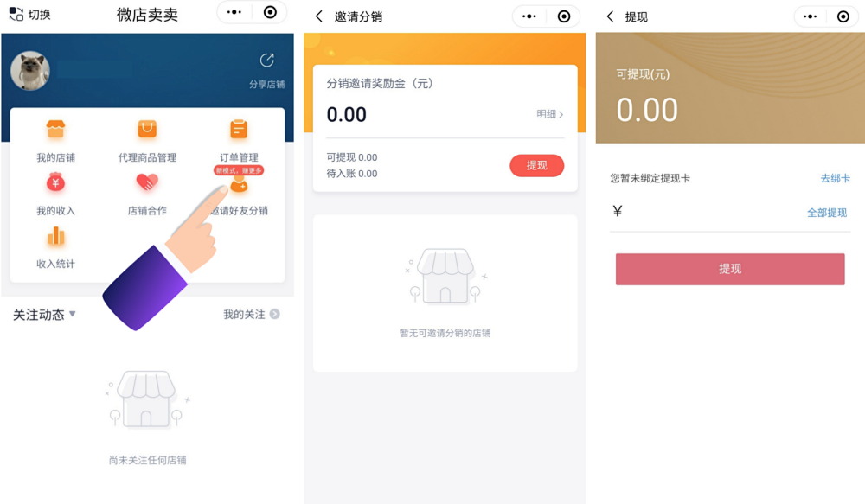
Task: Click large 提现 submit button
Action: pyautogui.click(x=730, y=269)
